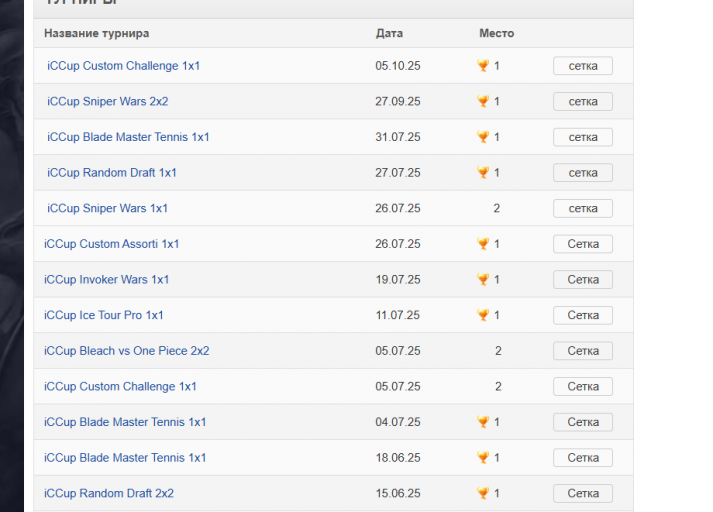The image size is (713, 512).
Task: Click Сетка button for Custom Assorti 1x1
Action: pyautogui.click(x=582, y=244)
